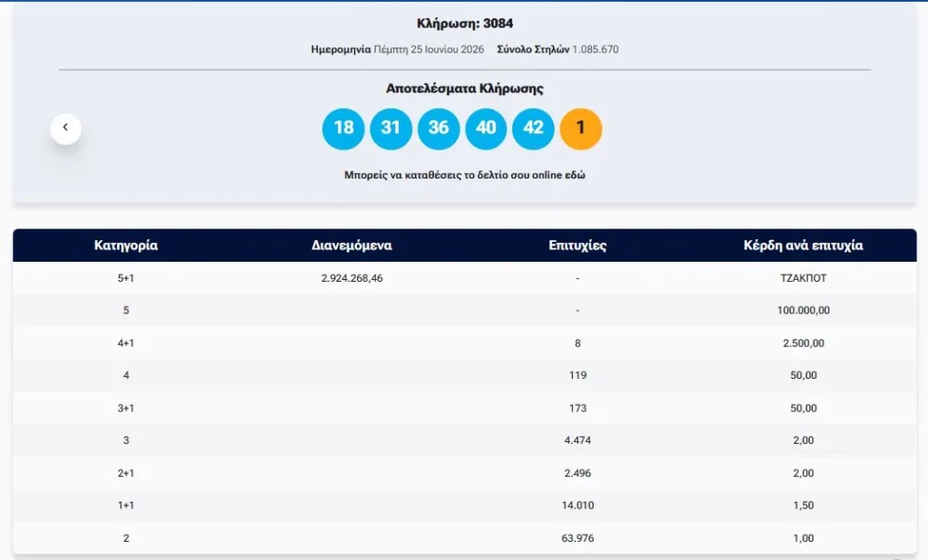928x560 pixels.
Task: Click the draw title Κλήρωση: 3084
Action: pos(465,24)
